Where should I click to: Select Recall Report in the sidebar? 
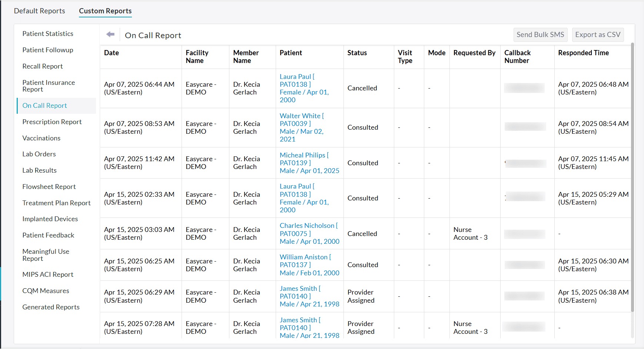click(x=42, y=66)
